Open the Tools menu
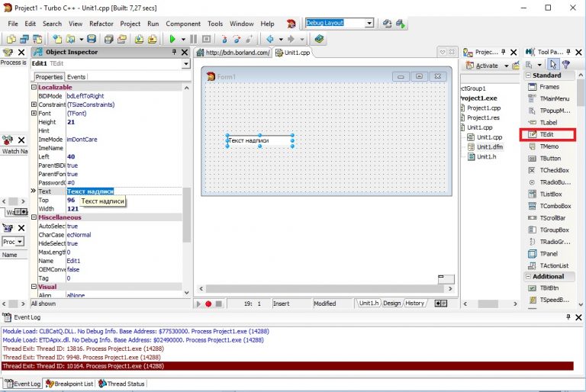This screenshot has height=392, width=586. click(x=215, y=24)
